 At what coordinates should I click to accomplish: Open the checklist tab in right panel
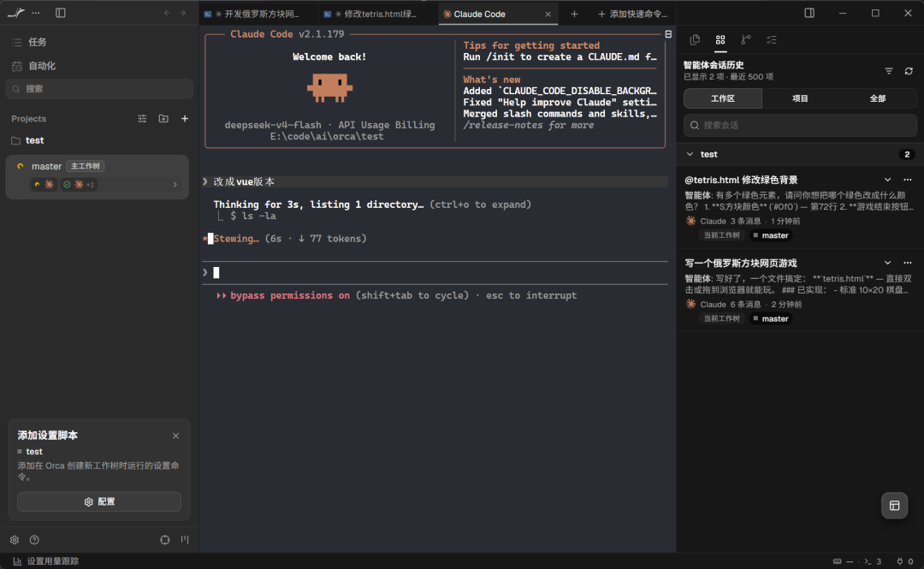coord(772,39)
